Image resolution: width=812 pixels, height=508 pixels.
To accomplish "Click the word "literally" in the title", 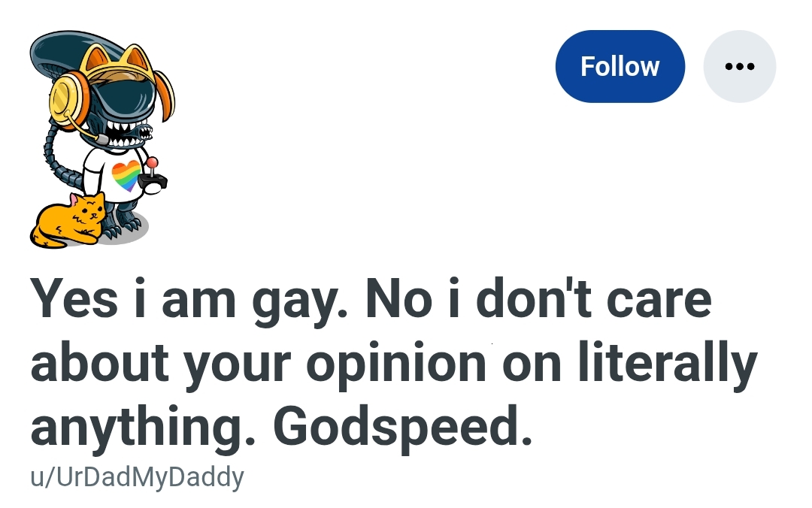I will (668, 362).
